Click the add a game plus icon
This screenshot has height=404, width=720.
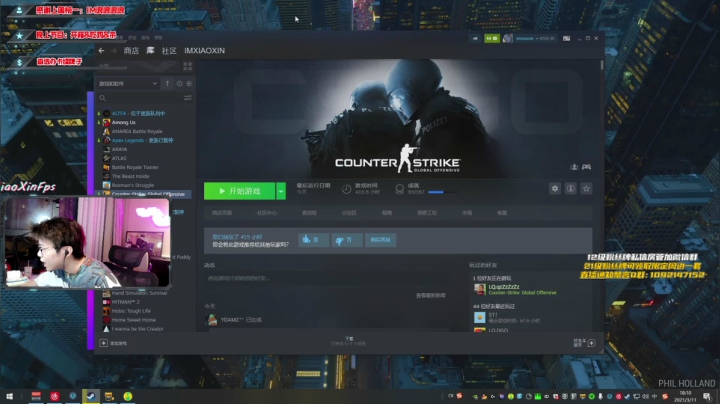pos(104,343)
